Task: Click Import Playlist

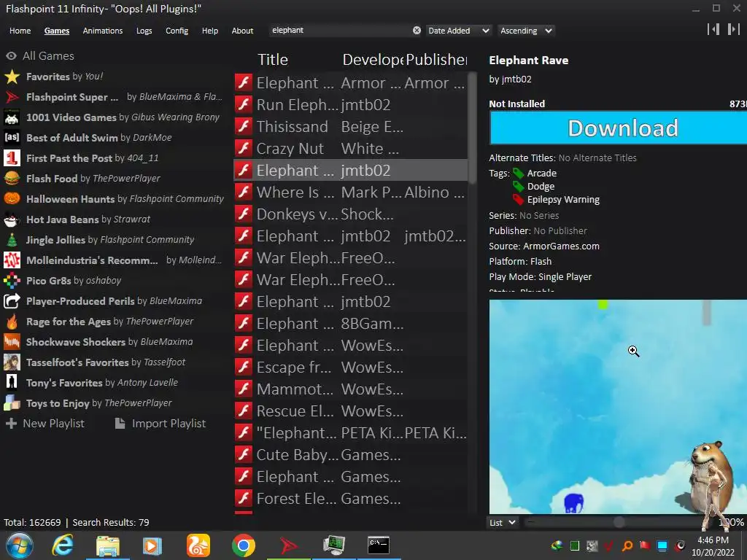Action: click(x=160, y=424)
